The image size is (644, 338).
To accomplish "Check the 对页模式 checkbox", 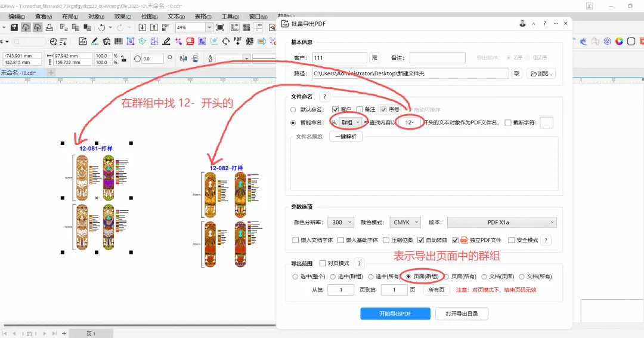I will point(323,263).
